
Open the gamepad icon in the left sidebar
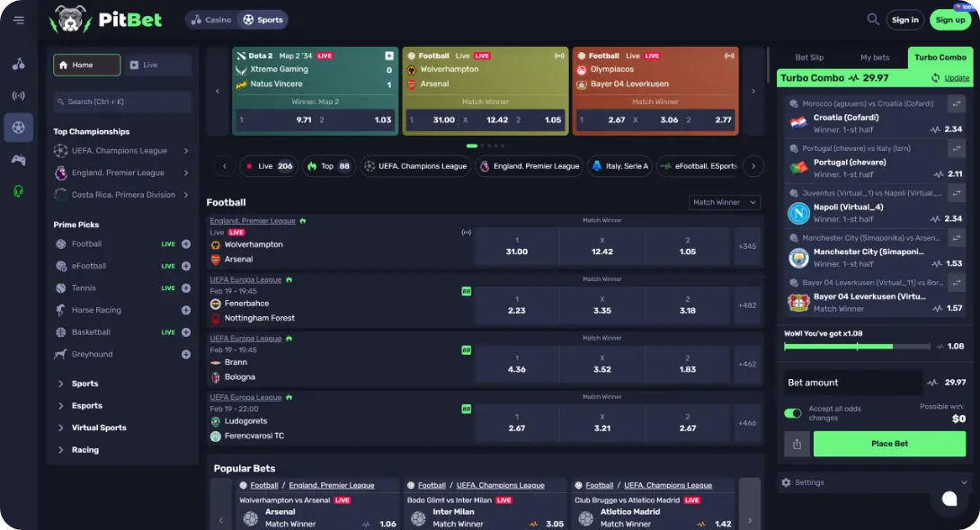click(x=19, y=160)
